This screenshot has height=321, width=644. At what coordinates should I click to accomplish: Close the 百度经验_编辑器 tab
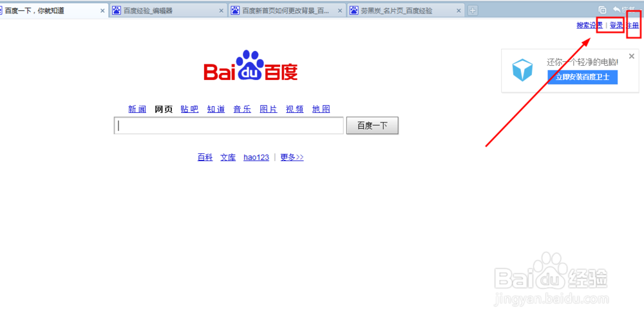(x=222, y=11)
